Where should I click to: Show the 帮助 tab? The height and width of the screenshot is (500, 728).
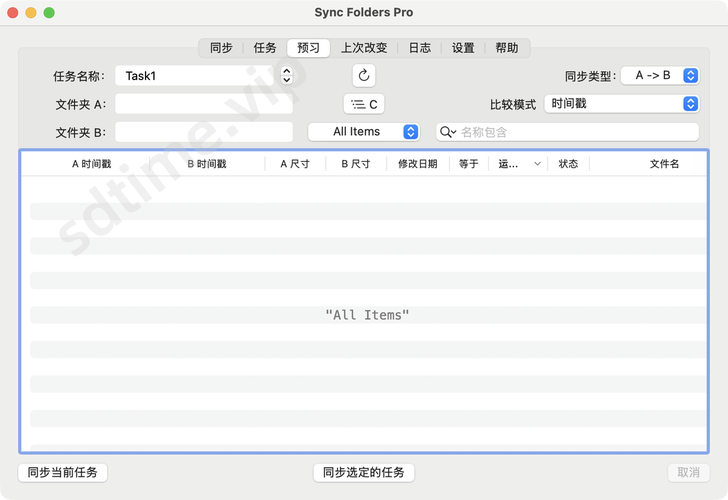click(507, 48)
